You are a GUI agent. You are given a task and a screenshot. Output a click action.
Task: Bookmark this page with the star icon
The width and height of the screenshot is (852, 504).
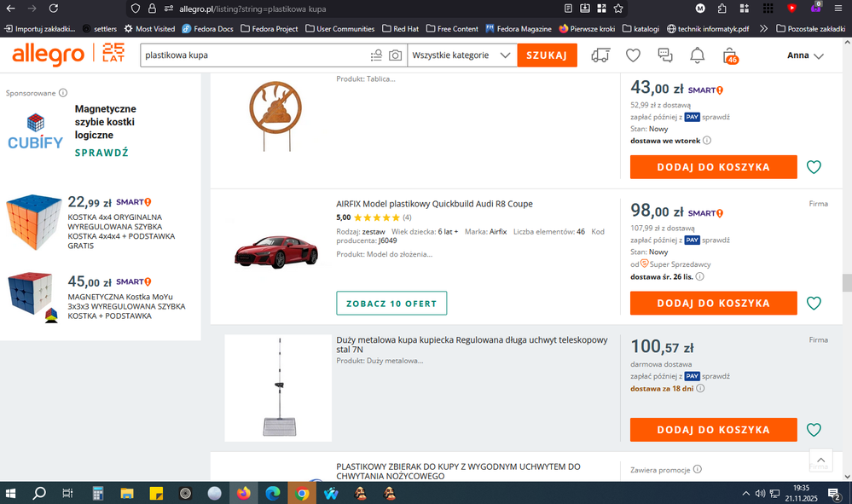click(619, 9)
